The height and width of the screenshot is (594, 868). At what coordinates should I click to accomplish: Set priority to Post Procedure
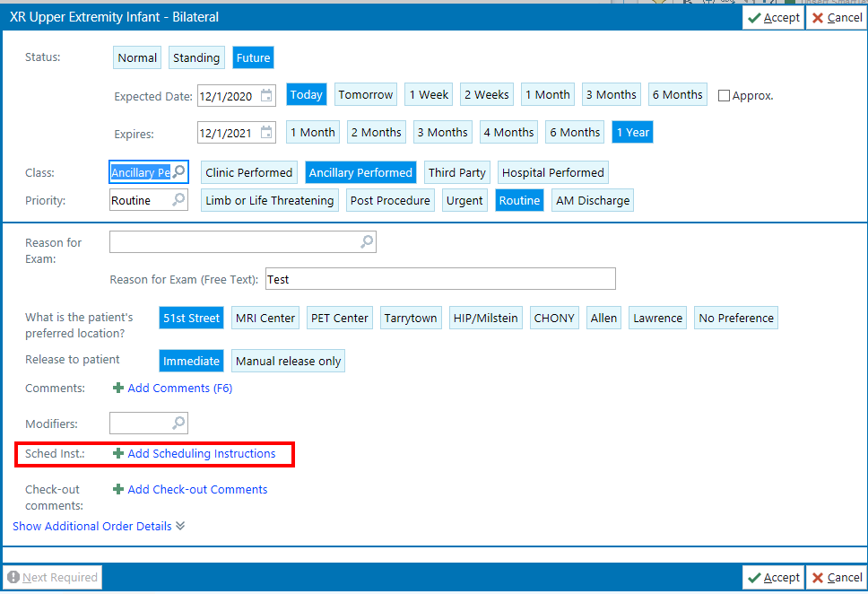390,200
